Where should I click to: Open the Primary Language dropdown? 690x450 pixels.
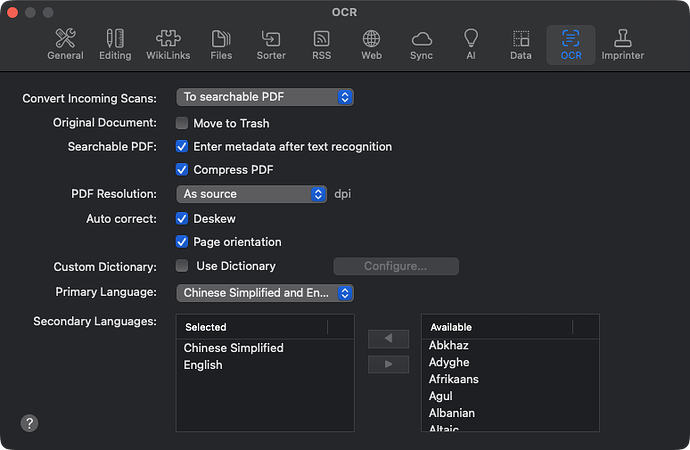click(265, 293)
